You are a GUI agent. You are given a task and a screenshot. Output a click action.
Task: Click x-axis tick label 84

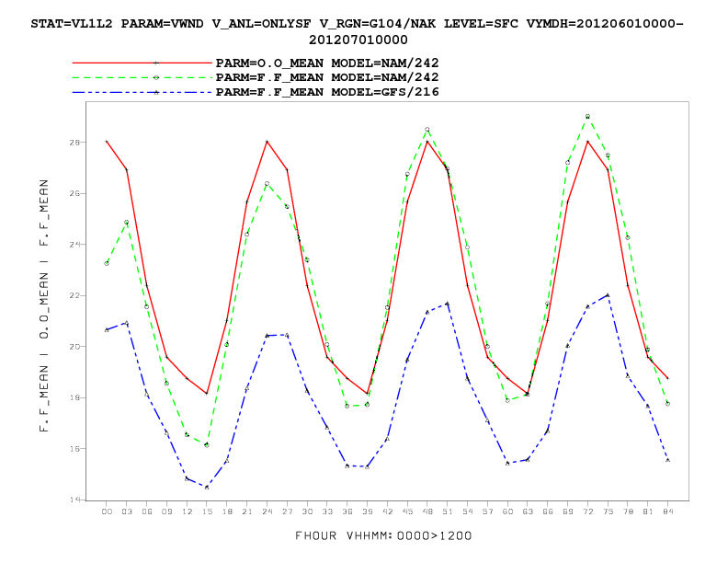click(x=668, y=511)
